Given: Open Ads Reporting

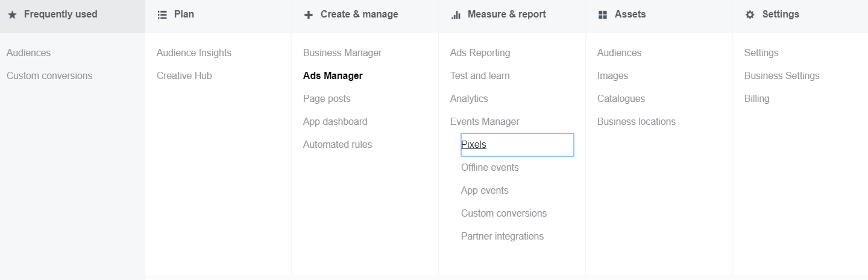Looking at the screenshot, I should click(480, 53).
